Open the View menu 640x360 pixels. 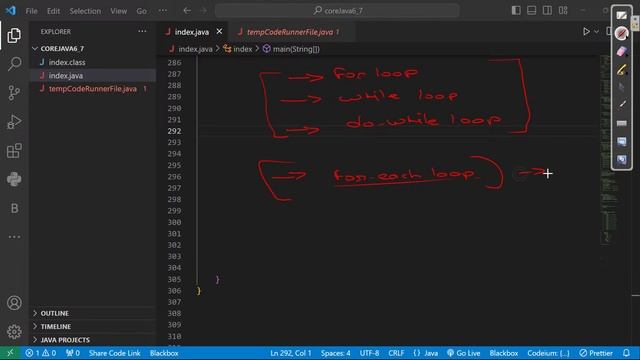point(118,11)
